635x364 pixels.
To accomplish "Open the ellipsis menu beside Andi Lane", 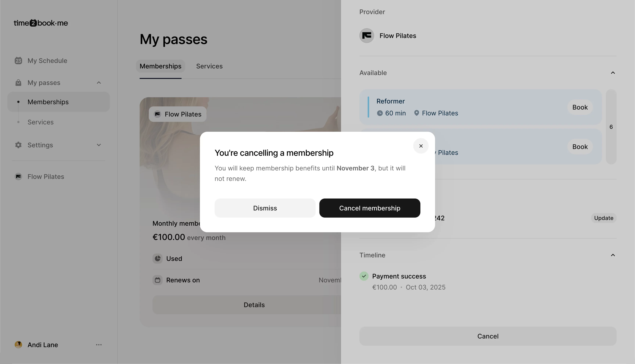I will (x=99, y=345).
